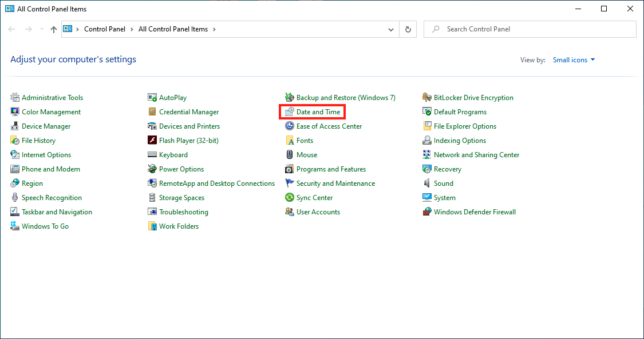The width and height of the screenshot is (644, 339).
Task: Click the Windows To Go icon
Action: (15, 226)
